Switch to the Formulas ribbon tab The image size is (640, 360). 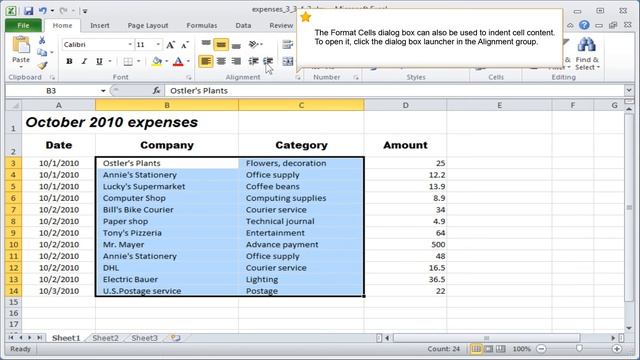[x=202, y=25]
